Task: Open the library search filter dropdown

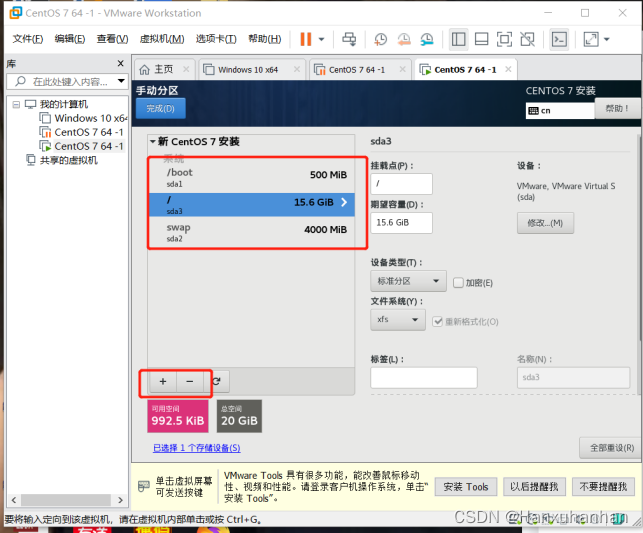Action: pyautogui.click(x=121, y=81)
